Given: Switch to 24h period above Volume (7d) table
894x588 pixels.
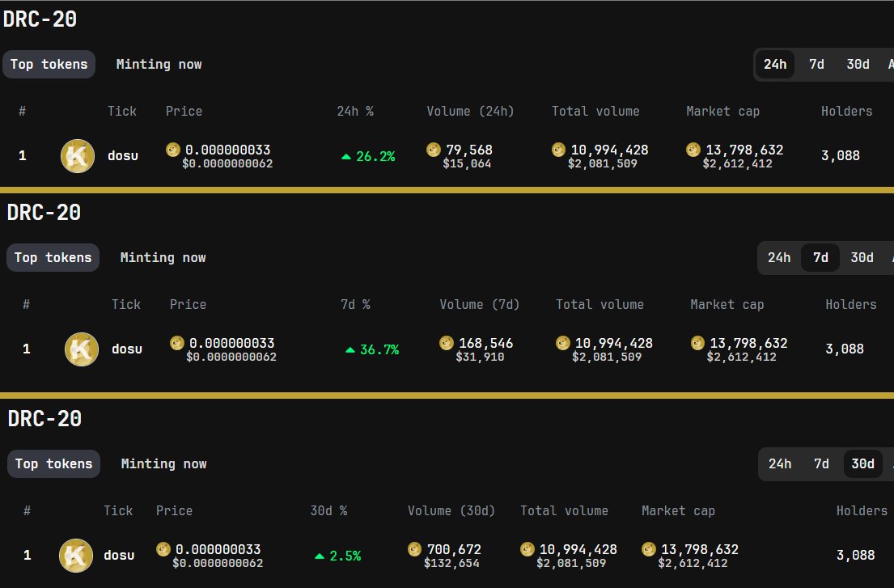Looking at the screenshot, I should (779, 257).
